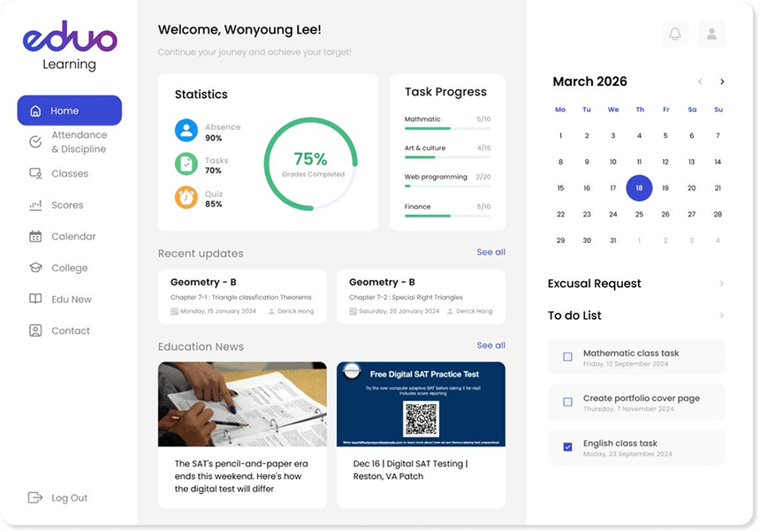760x532 pixels.
Task: Click the March 2026 calendar title
Action: 589,81
